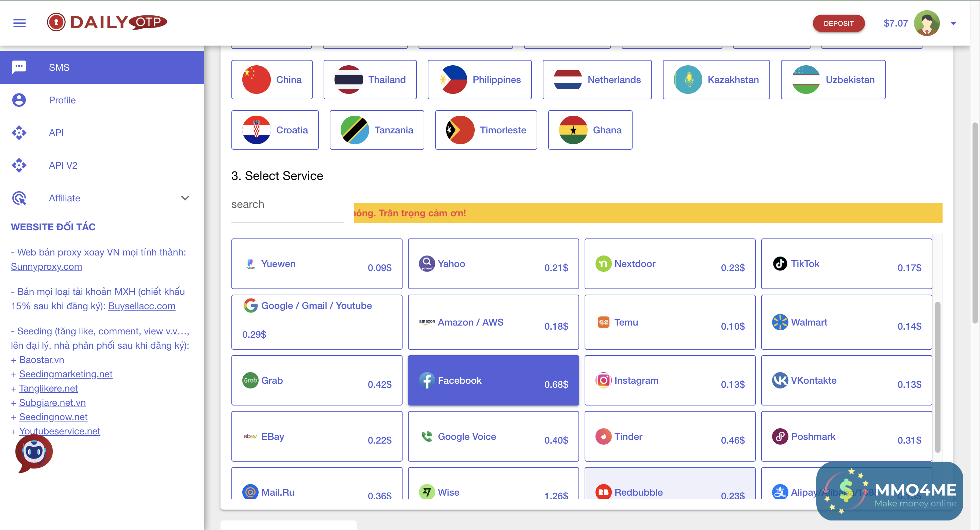Open the chatbot robot assistant icon
The image size is (980, 530).
pyautogui.click(x=34, y=453)
